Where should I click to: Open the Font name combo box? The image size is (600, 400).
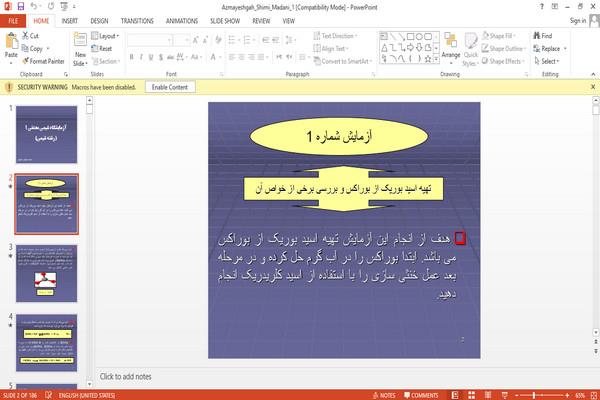pos(150,40)
